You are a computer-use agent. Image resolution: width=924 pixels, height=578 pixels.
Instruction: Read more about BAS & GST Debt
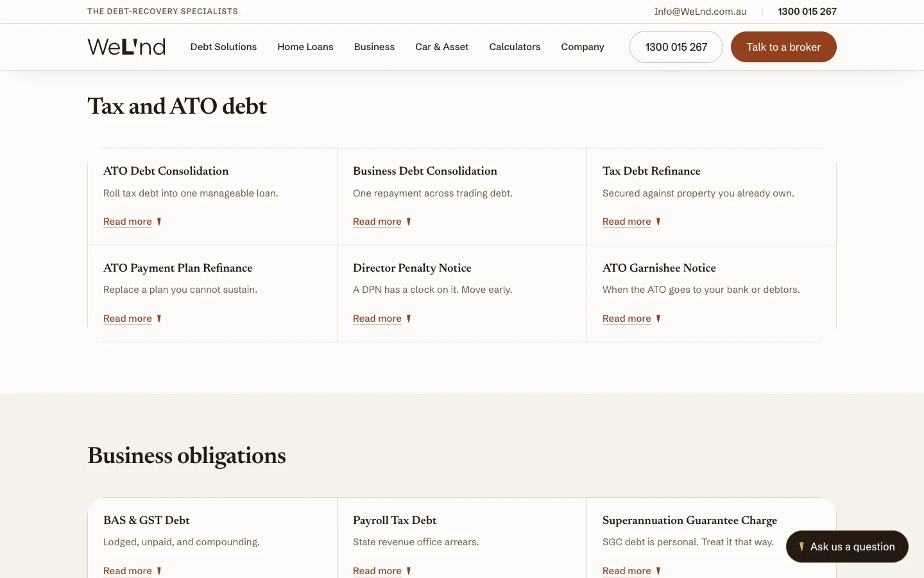point(132,571)
